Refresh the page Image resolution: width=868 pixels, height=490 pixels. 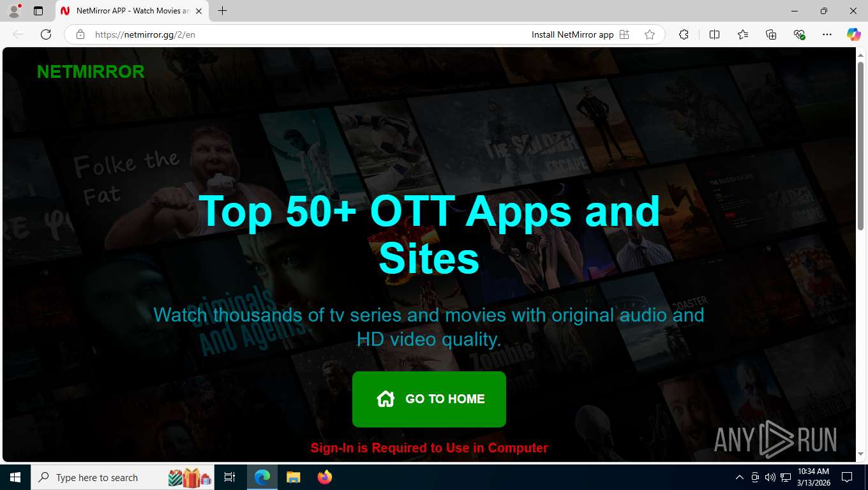point(45,34)
